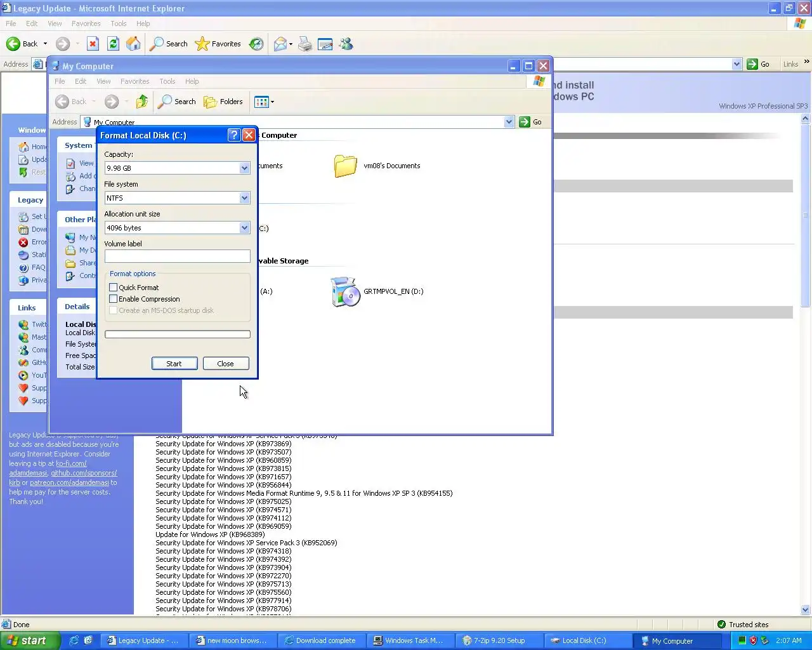The height and width of the screenshot is (650, 812).
Task: Open the Help menu in Internet Explorer
Action: pos(143,23)
